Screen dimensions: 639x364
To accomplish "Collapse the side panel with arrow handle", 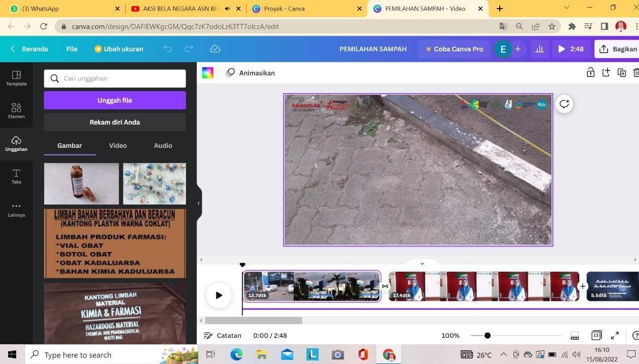I will click(x=199, y=203).
